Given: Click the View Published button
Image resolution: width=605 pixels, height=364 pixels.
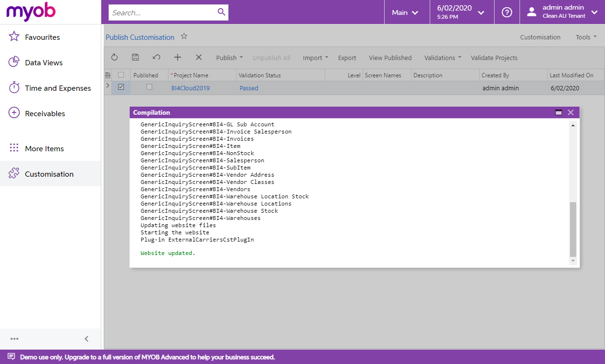Looking at the screenshot, I should (390, 58).
